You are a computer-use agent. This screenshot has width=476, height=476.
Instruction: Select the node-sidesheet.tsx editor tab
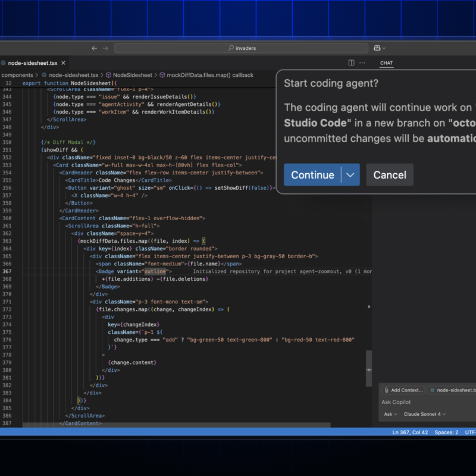(x=30, y=63)
